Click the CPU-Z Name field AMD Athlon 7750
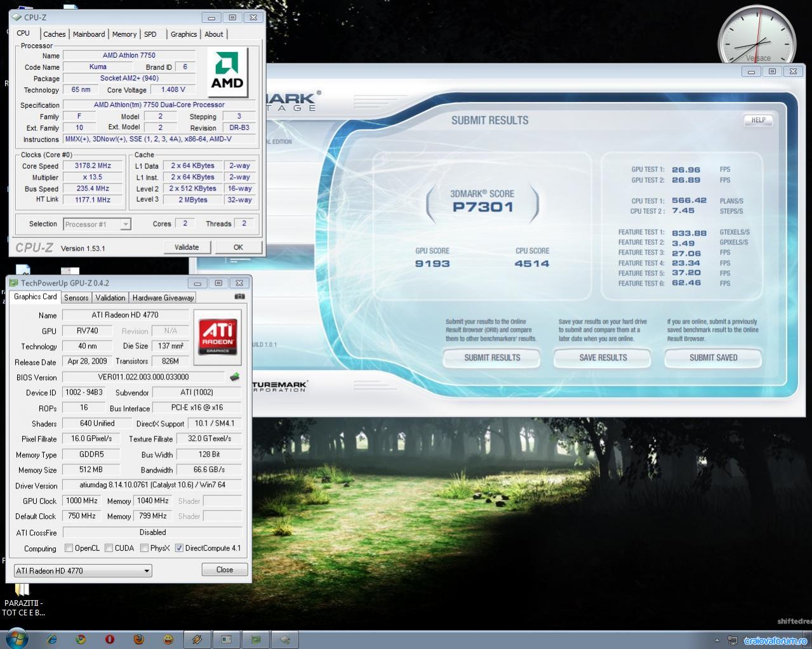The width and height of the screenshot is (812, 649). coord(129,55)
